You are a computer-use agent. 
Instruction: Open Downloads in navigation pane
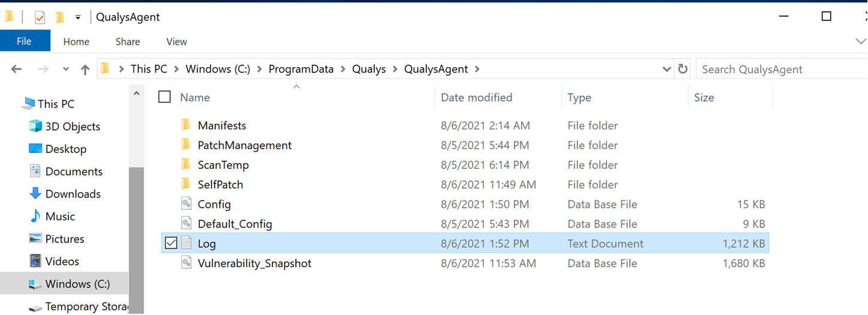click(x=73, y=194)
